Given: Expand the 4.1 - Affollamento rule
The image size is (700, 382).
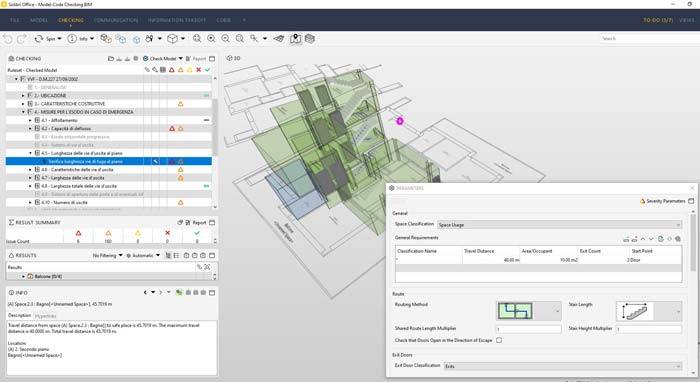Looking at the screenshot, I should 30,120.
